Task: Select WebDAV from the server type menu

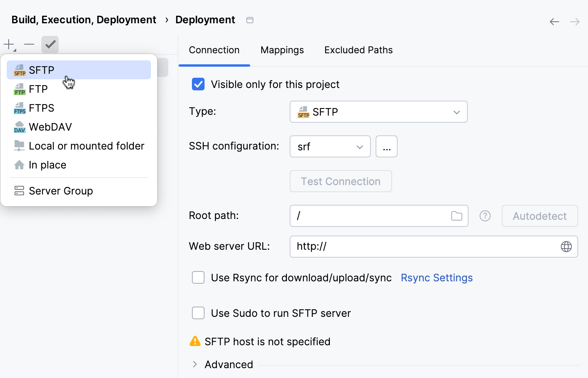Action: coord(50,127)
